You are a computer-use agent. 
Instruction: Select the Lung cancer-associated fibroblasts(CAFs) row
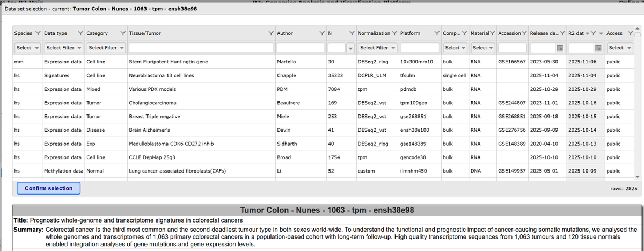coord(324,171)
